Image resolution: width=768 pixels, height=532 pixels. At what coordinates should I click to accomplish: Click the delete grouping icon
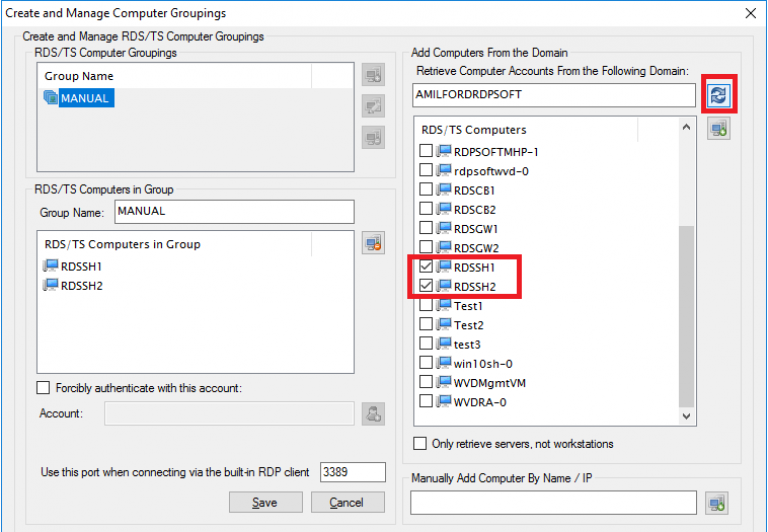[x=373, y=138]
